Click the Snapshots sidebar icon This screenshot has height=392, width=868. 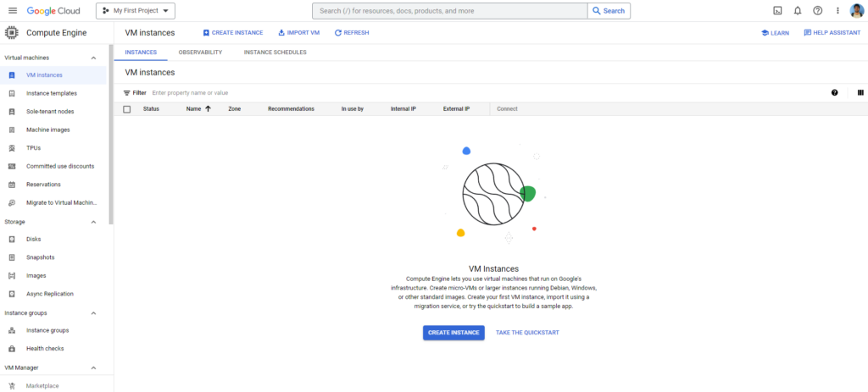coord(12,257)
